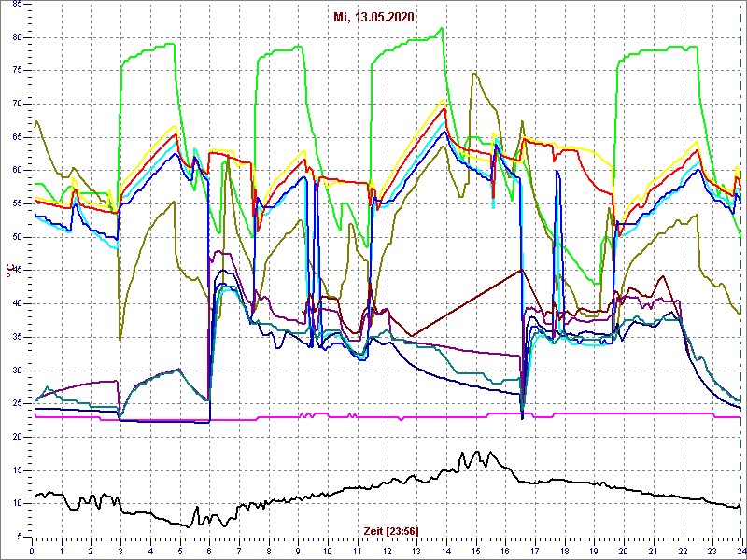Select the 35 label on temperature axis
This screenshot has width=747, height=560.
(16, 337)
